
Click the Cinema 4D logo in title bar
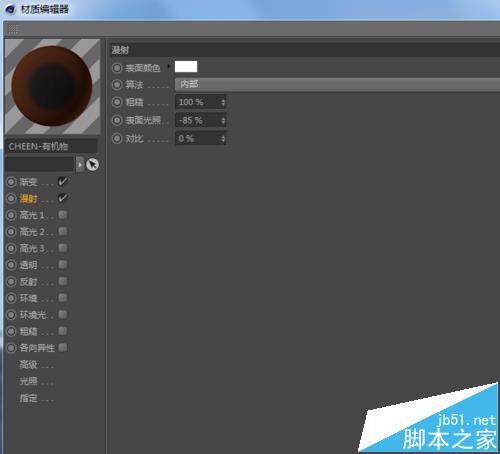[x=10, y=9]
